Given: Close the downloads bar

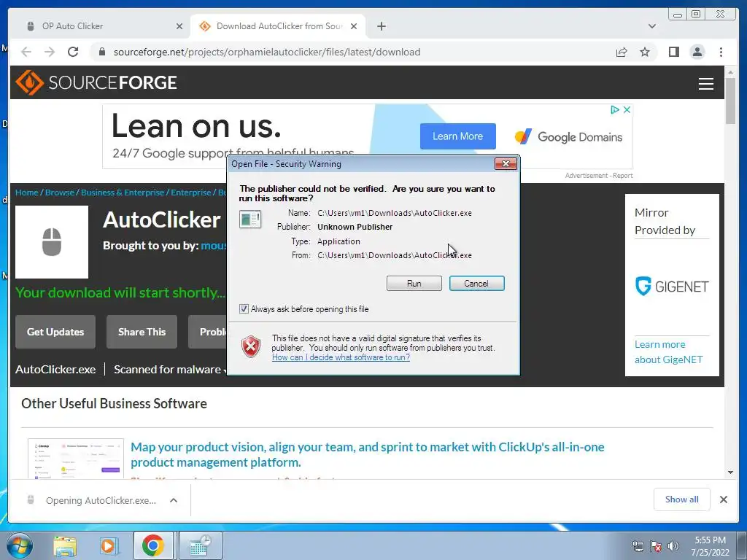Looking at the screenshot, I should pyautogui.click(x=723, y=499).
